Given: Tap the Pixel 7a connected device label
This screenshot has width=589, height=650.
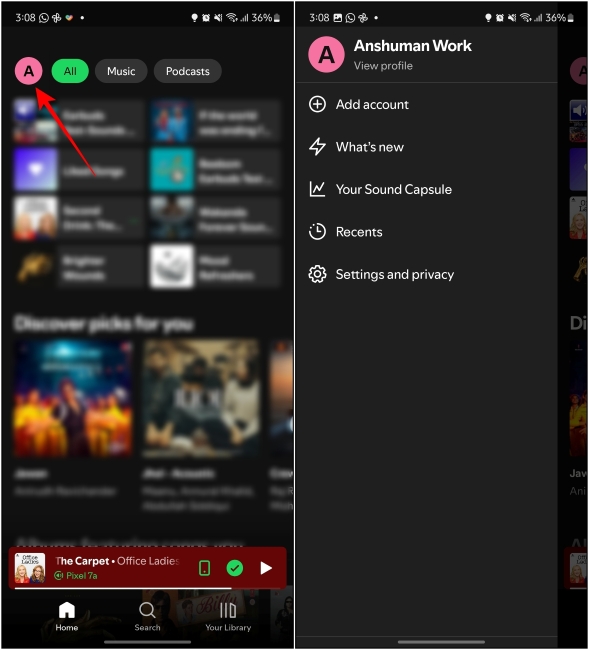Looking at the screenshot, I should click(76, 576).
